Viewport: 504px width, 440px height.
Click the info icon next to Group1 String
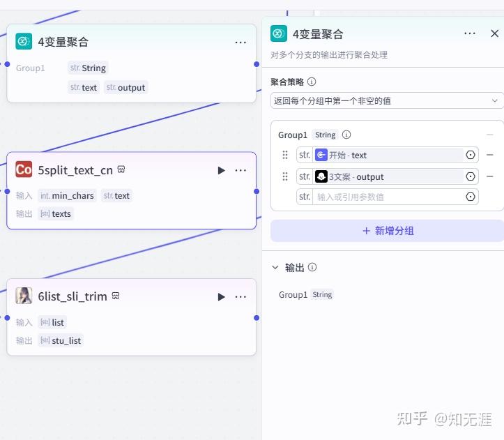click(x=346, y=135)
